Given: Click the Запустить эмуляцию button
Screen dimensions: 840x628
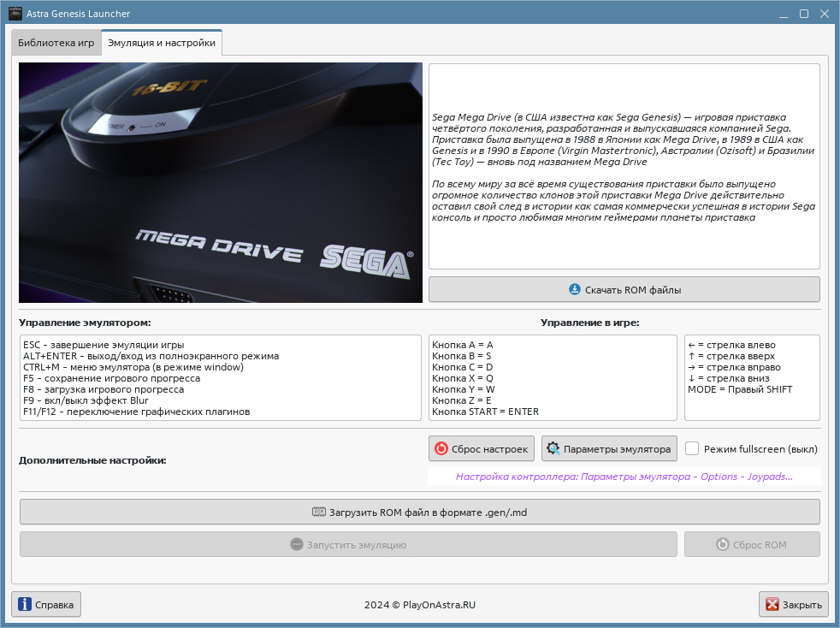Looking at the screenshot, I should click(348, 544).
